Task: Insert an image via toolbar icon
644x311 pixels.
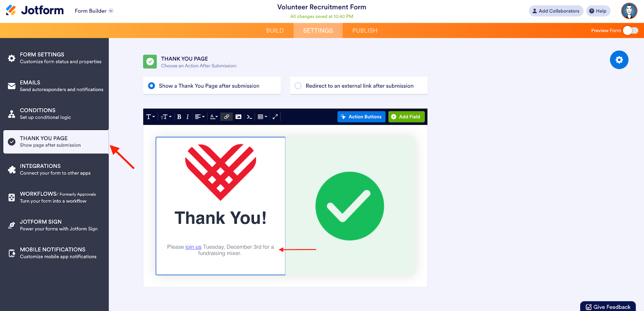Action: pos(238,117)
